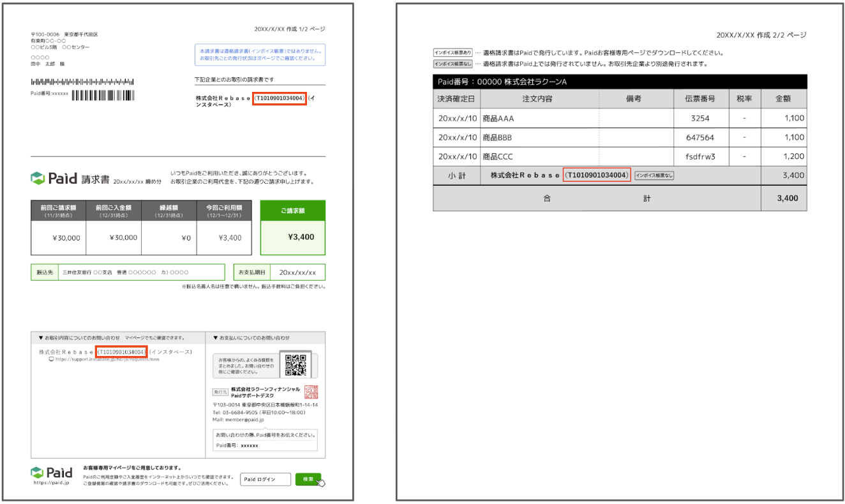The width and height of the screenshot is (845, 504).
Task: Click the 20XX/X/XX 作成 1/2 ページ text
Action: pos(290,29)
